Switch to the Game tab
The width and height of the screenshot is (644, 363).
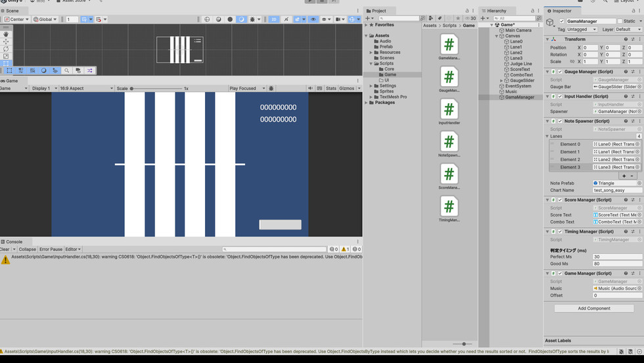click(x=12, y=81)
